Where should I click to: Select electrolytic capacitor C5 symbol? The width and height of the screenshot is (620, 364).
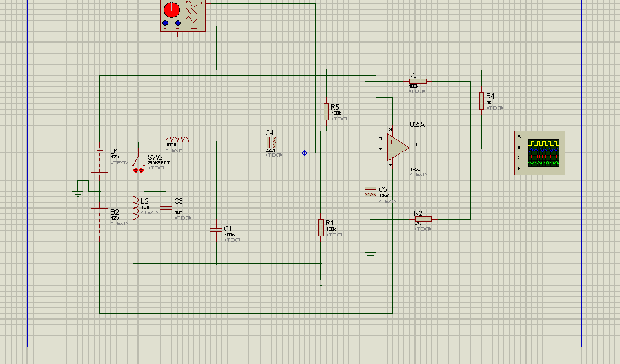(x=371, y=191)
